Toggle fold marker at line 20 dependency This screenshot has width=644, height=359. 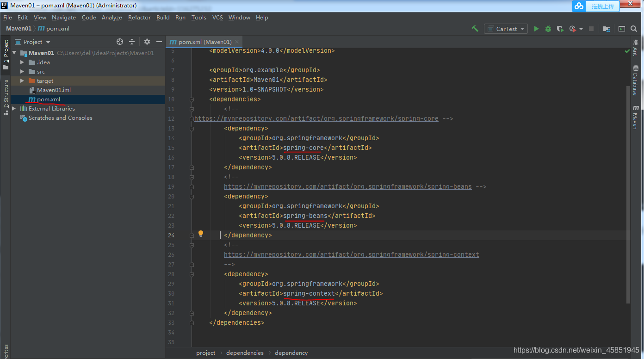[x=192, y=196]
